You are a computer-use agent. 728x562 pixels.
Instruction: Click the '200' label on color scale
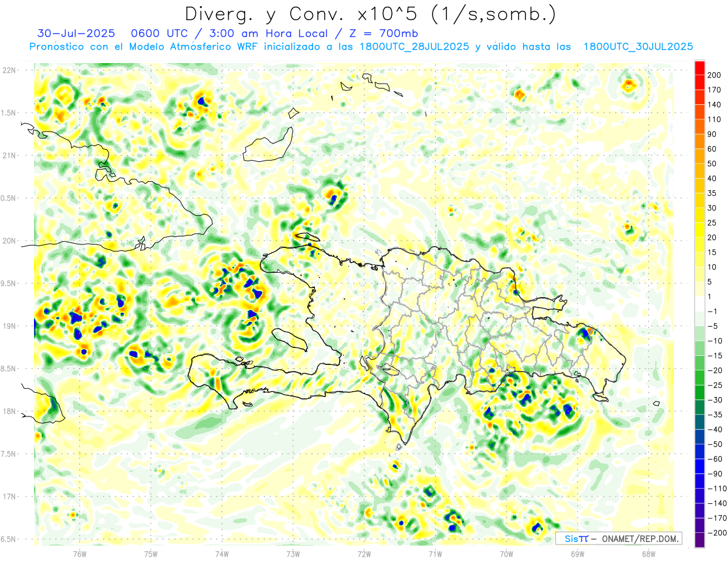point(716,75)
